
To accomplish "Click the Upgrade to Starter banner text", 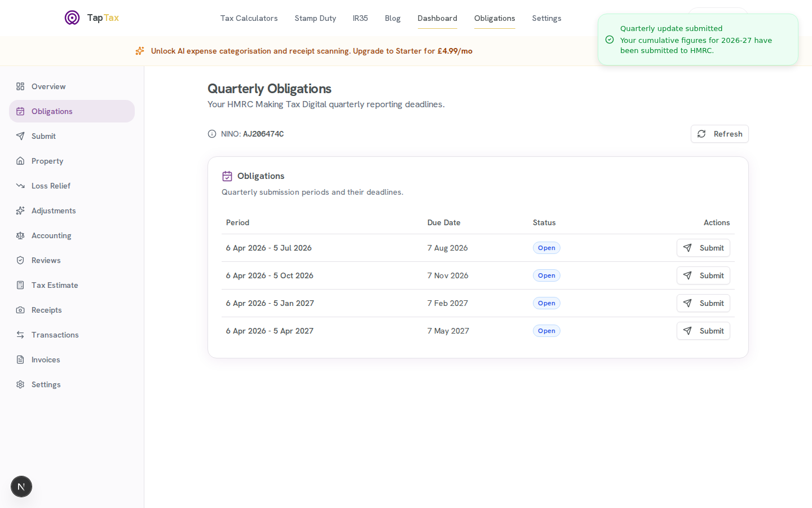I will click(x=413, y=51).
